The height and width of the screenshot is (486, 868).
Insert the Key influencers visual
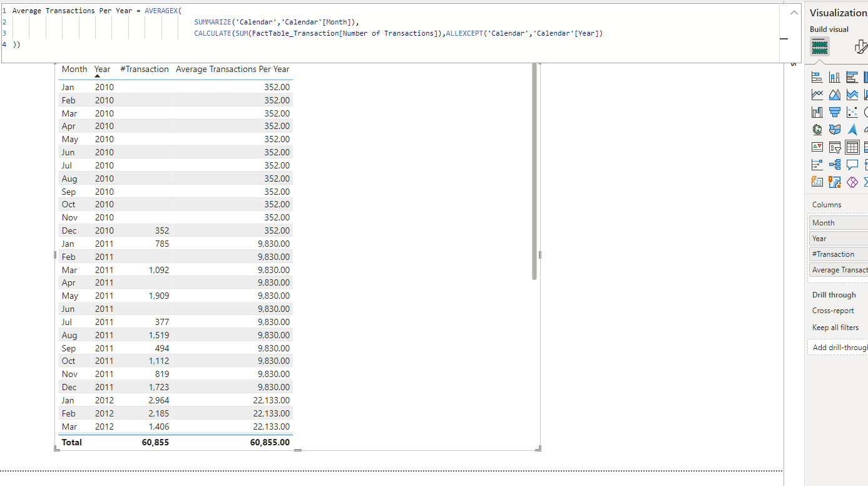point(817,165)
